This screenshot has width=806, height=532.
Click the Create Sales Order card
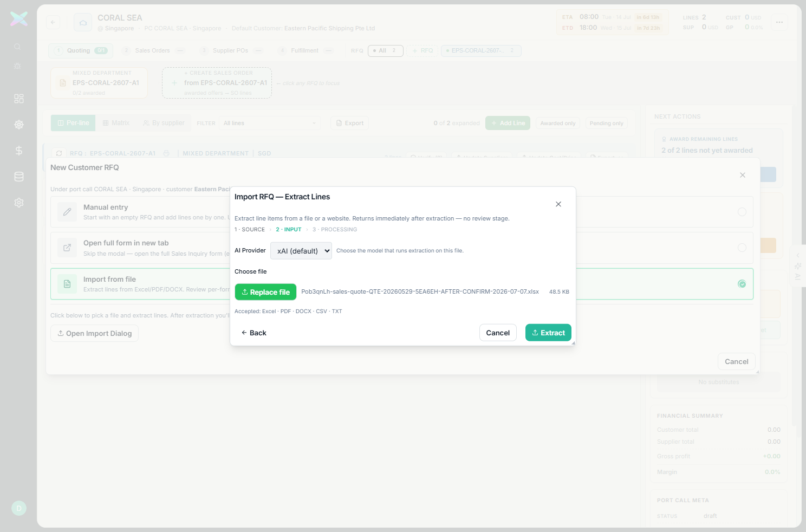217,83
